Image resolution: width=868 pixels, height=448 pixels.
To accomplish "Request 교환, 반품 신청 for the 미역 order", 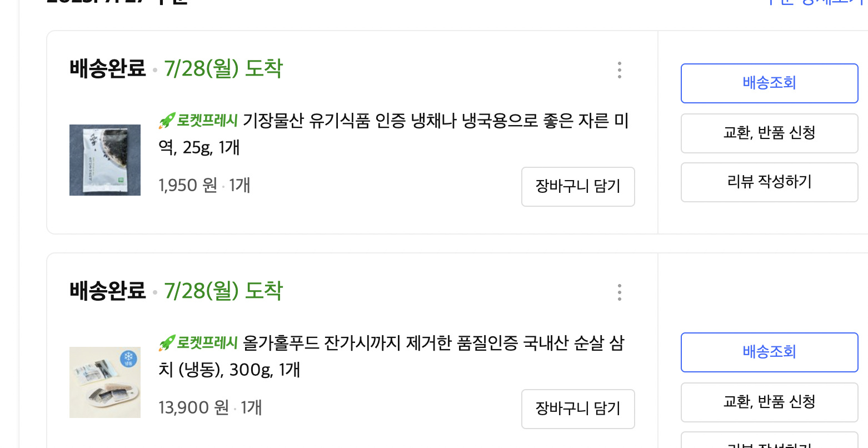I will pyautogui.click(x=770, y=133).
